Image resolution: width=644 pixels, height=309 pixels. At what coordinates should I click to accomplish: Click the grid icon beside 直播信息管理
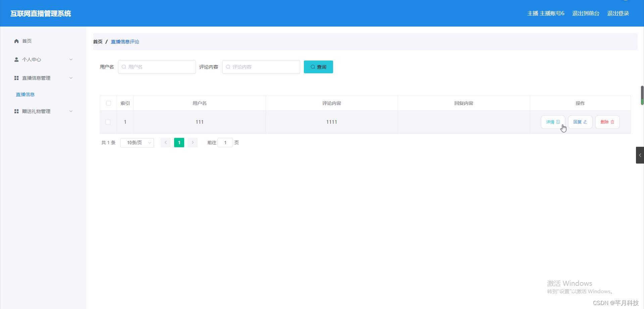(x=16, y=78)
